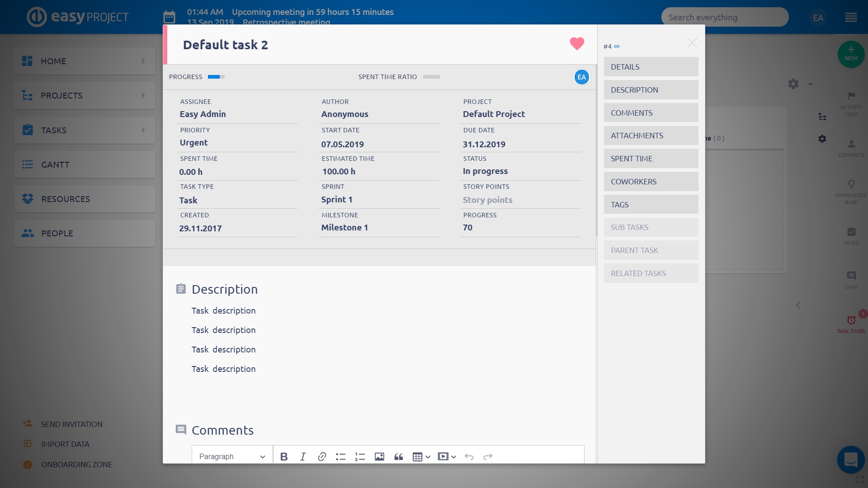The height and width of the screenshot is (488, 868).
Task: Open the Paragraph style dropdown
Action: pyautogui.click(x=232, y=456)
